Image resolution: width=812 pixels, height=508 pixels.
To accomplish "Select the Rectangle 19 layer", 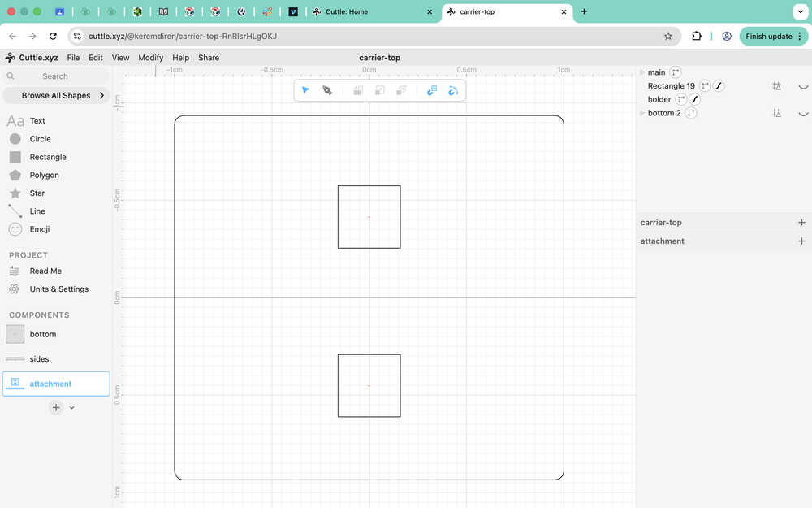I will point(672,85).
